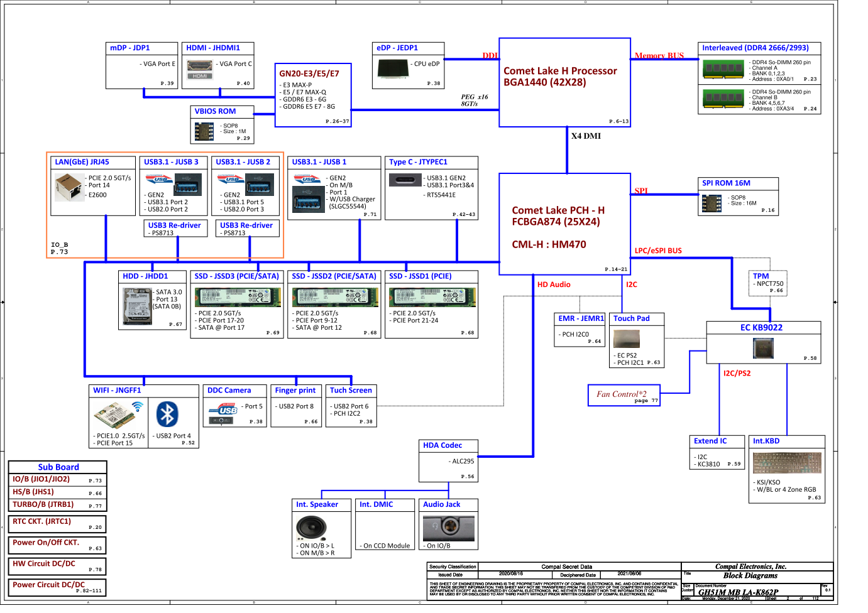Screen dimensions: 868x613
Task: Click the HD Audio label
Action: pos(554,285)
